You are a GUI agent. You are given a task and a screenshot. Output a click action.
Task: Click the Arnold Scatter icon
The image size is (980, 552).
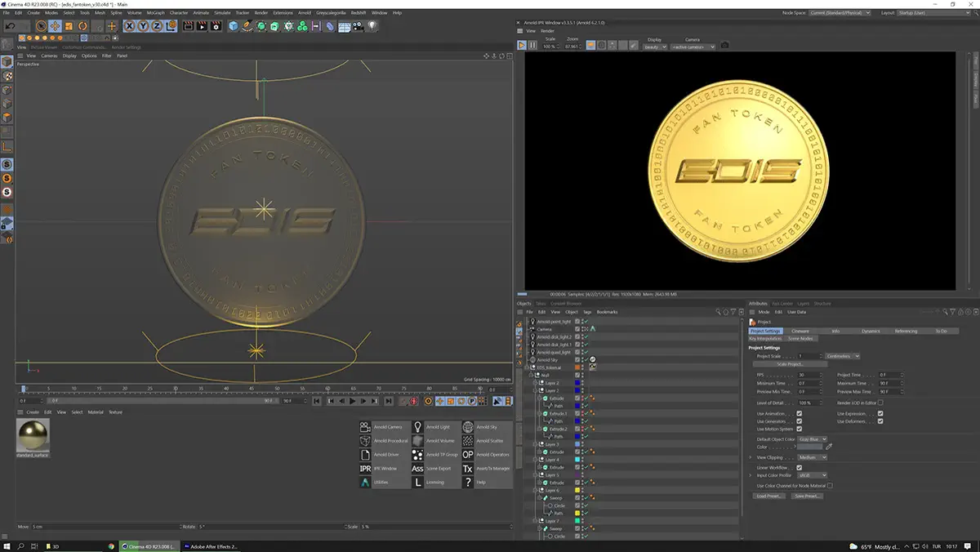tap(468, 441)
